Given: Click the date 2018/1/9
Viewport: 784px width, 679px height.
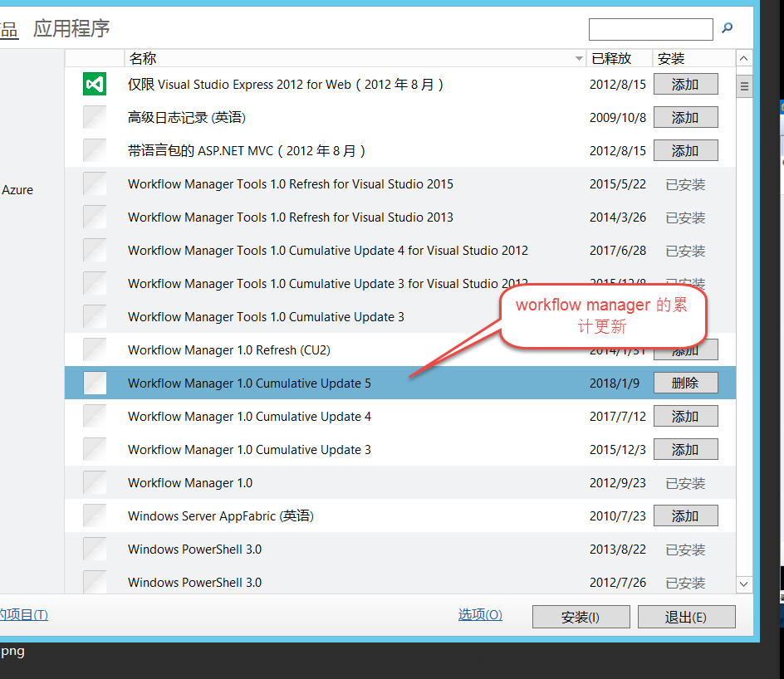Looking at the screenshot, I should click(615, 383).
